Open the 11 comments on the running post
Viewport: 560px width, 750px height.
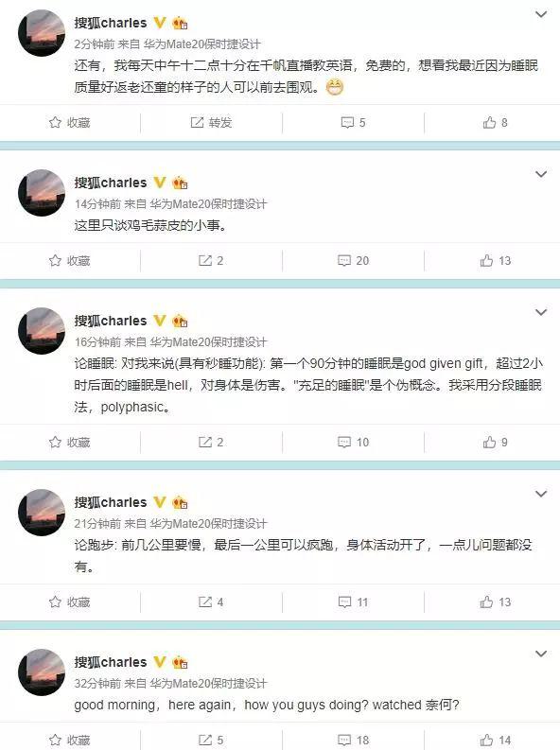coord(354,602)
